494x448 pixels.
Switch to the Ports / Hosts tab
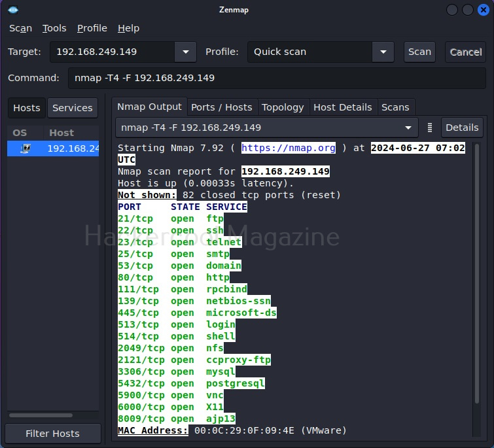(x=222, y=107)
